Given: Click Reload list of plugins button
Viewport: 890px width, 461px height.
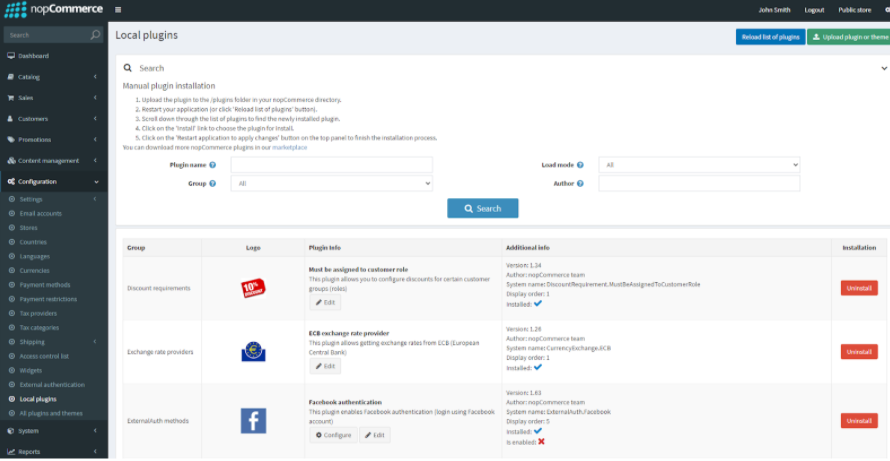Looking at the screenshot, I should click(770, 37).
